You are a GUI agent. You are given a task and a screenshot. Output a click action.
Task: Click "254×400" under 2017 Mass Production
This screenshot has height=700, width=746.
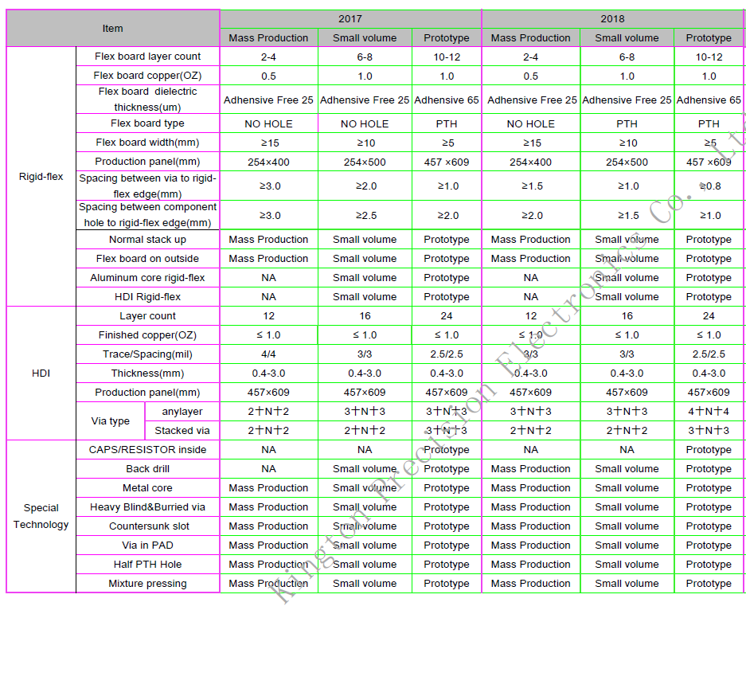pos(268,162)
